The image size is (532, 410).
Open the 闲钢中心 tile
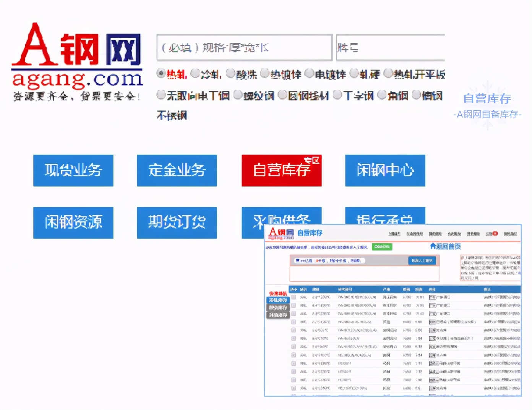pyautogui.click(x=384, y=170)
